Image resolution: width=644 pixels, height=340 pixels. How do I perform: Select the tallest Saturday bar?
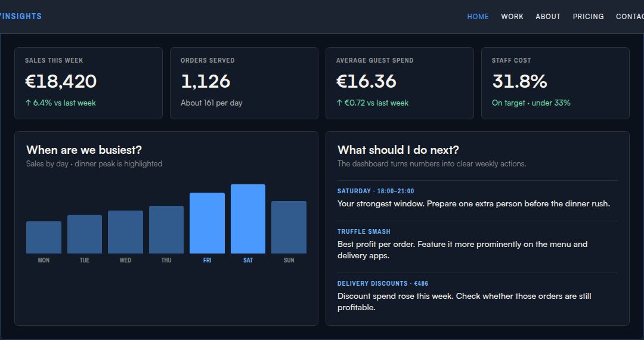[x=248, y=219]
